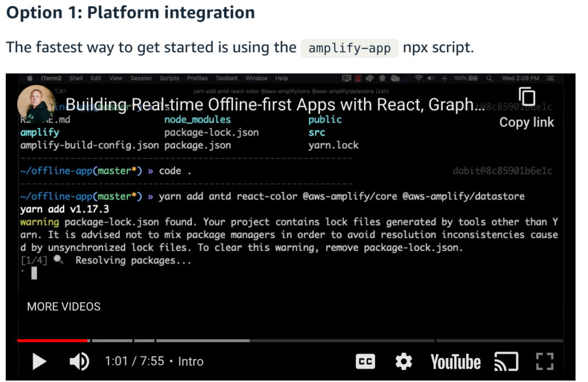Play the embedded video
Screen dimensions: 588x382
[39, 361]
